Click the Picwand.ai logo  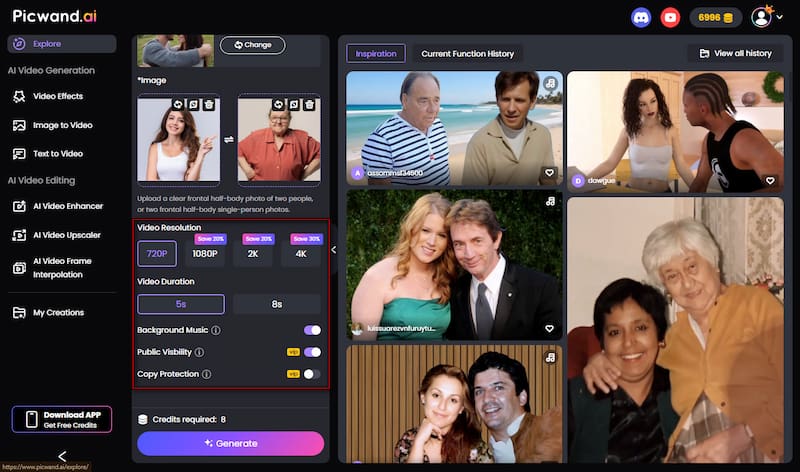pos(55,16)
